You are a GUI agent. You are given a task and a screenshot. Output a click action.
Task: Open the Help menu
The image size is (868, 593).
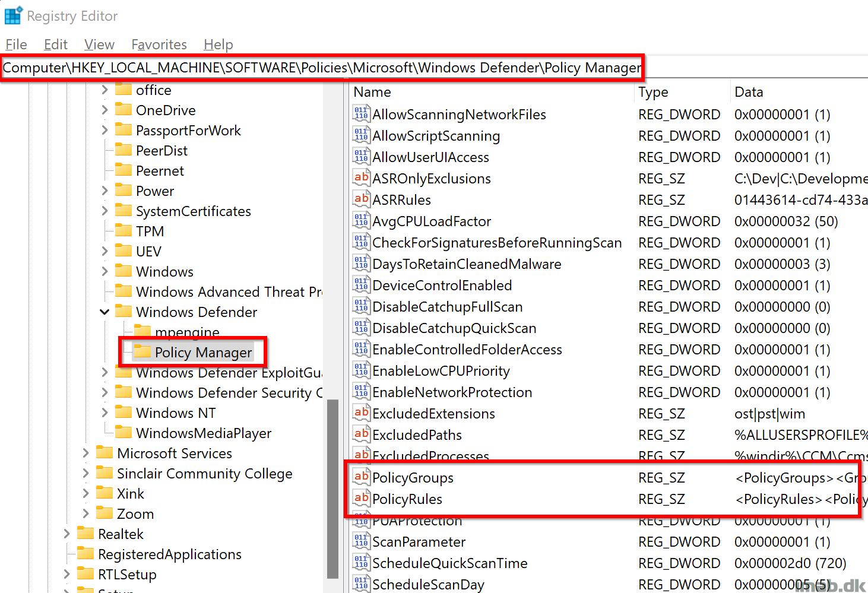[218, 45]
